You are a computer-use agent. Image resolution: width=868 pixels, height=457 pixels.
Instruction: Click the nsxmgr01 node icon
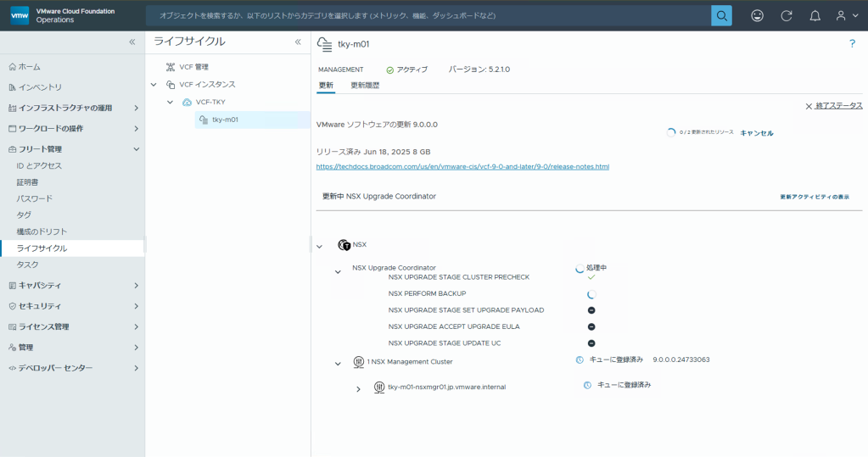click(x=378, y=387)
